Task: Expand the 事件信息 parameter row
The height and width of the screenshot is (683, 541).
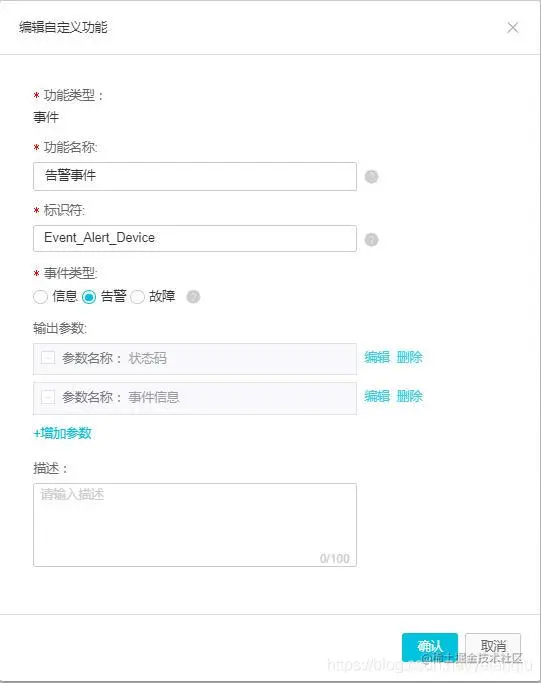Action: click(47, 397)
